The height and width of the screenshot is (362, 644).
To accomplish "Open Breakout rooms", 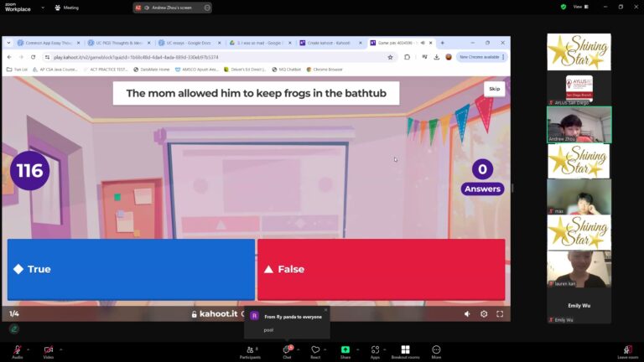I will click(405, 352).
